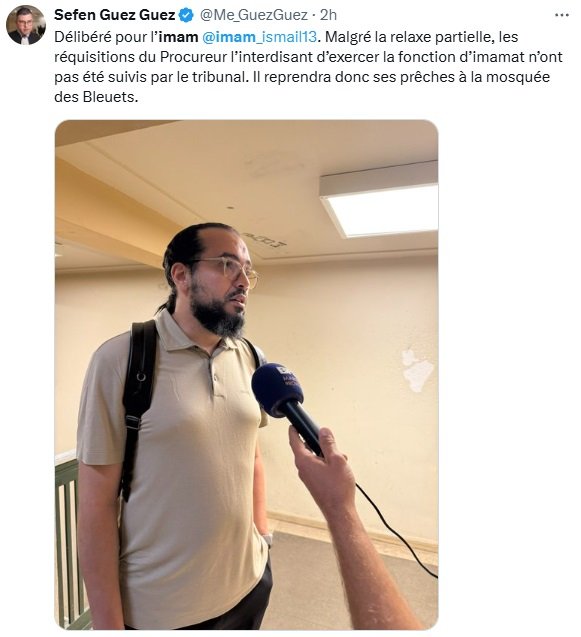Click the word Procureur in tweet text
Screen dimensions: 581x637
coord(193,57)
